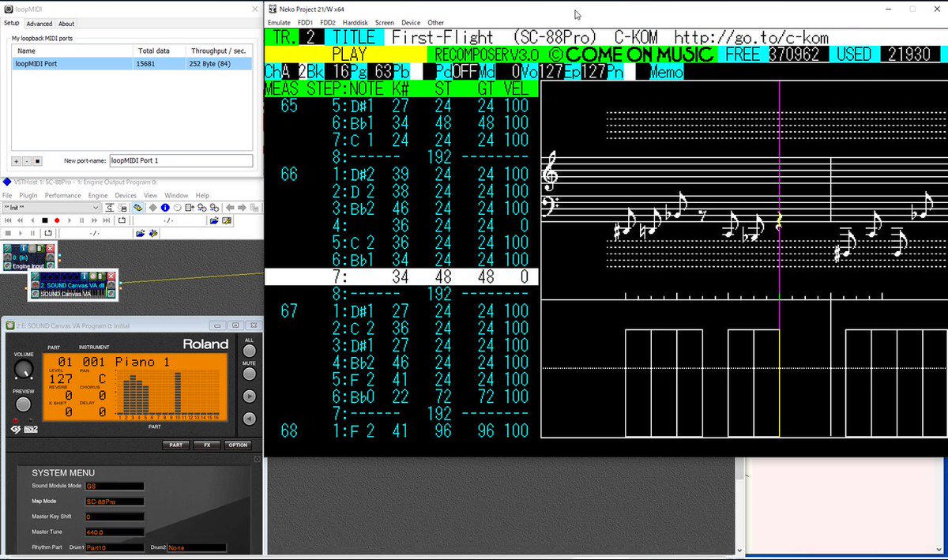Image resolution: width=948 pixels, height=560 pixels.
Task: Click the blue info circle in VSTHost toolbar
Action: tap(165, 208)
